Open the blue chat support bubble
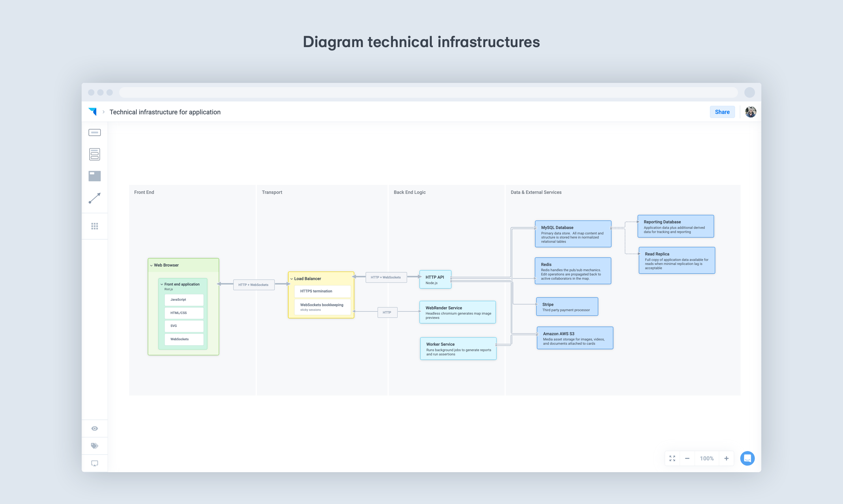Screen dimensions: 843x504 point(747,458)
